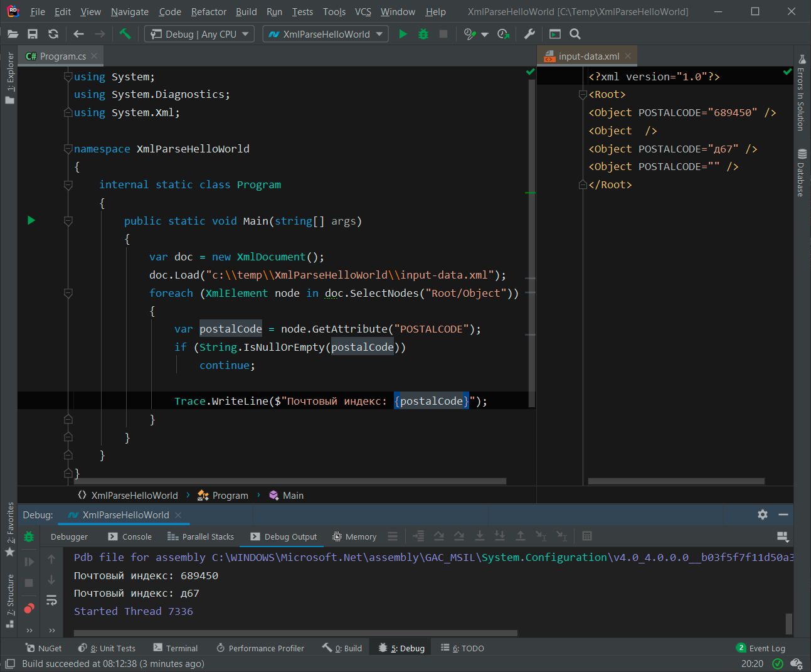Open the Debug | Any CPU configuration dropdown

pyautogui.click(x=199, y=34)
